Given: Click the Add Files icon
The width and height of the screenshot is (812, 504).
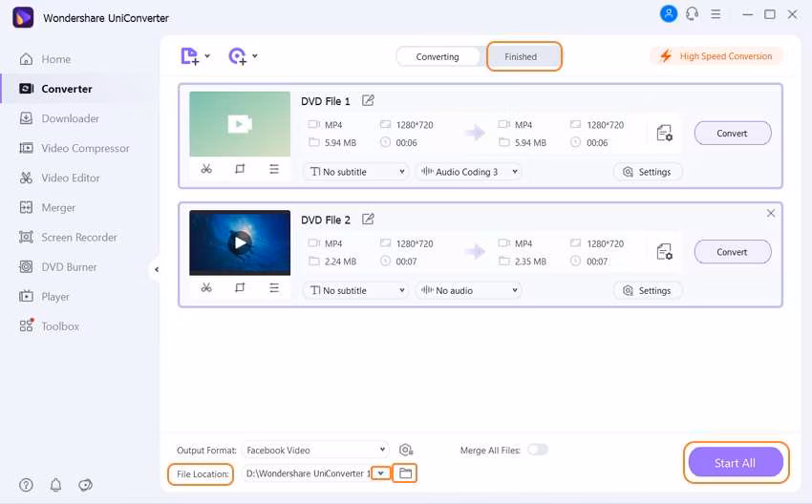Looking at the screenshot, I should 189,56.
